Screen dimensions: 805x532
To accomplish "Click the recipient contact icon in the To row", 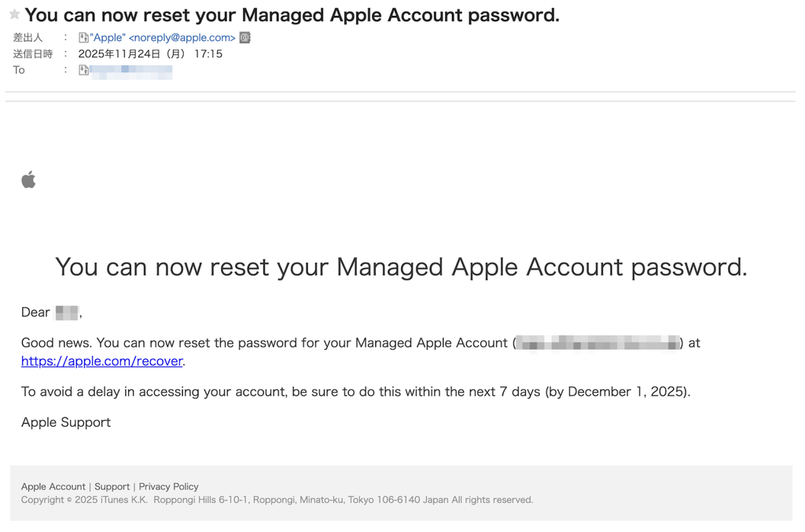I will [x=83, y=70].
